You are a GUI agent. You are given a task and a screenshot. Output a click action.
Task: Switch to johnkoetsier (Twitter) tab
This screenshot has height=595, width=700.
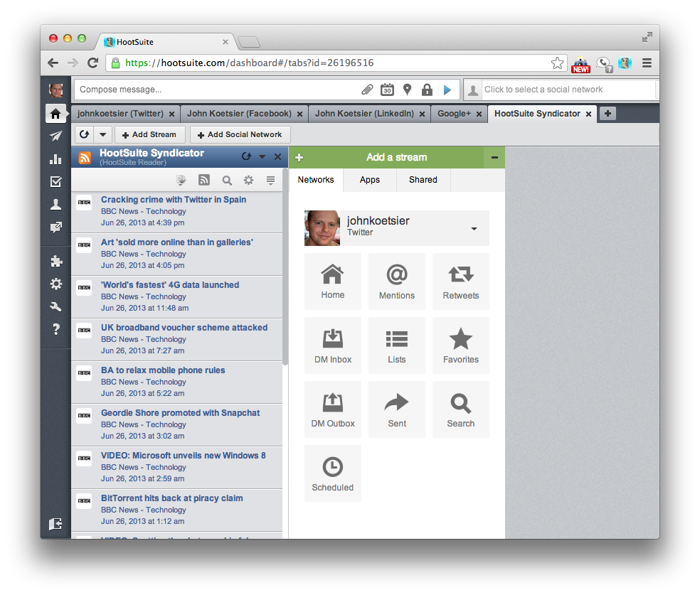(x=120, y=114)
